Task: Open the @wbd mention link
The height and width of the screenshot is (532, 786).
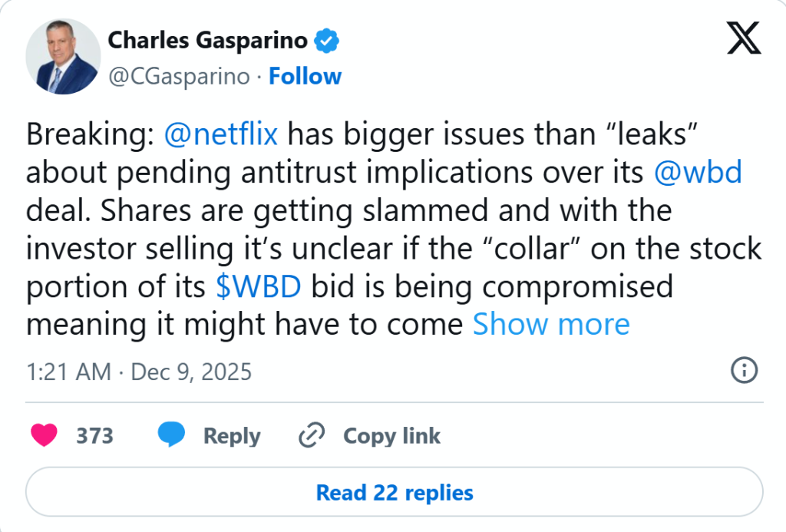Action: (698, 173)
